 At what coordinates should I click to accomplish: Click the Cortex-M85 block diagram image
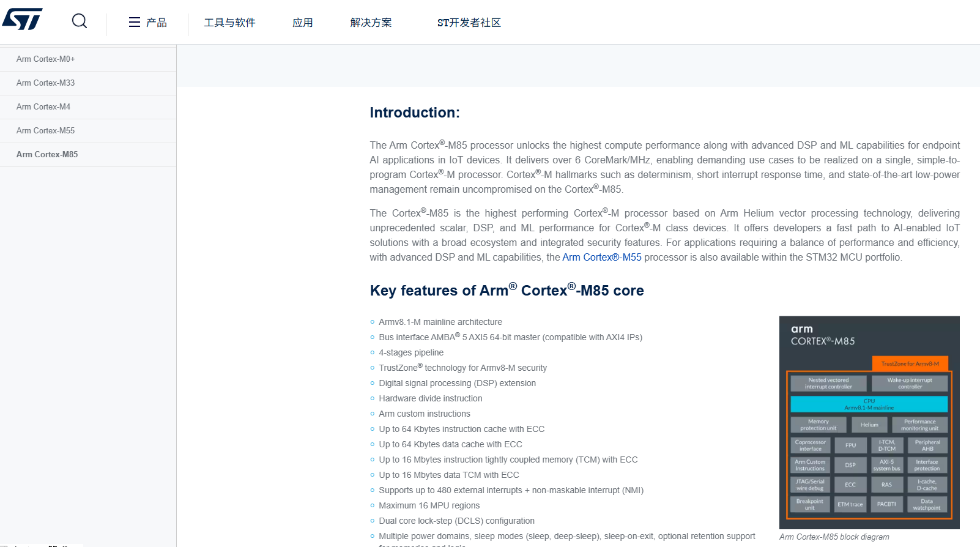click(x=869, y=422)
